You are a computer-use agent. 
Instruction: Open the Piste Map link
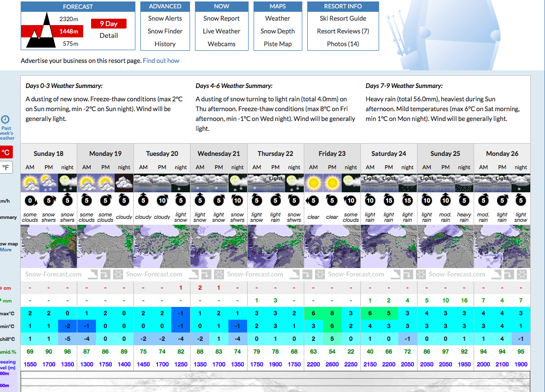point(278,44)
